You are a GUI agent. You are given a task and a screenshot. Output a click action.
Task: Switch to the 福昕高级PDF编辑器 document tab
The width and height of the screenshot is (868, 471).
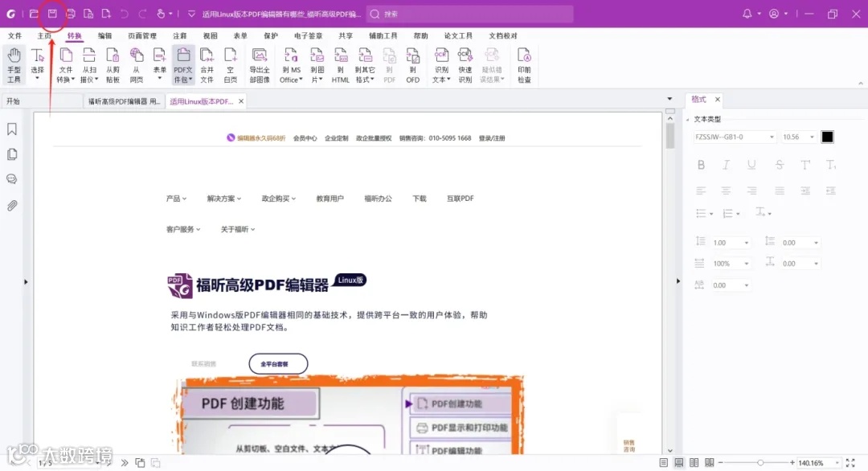tap(124, 101)
